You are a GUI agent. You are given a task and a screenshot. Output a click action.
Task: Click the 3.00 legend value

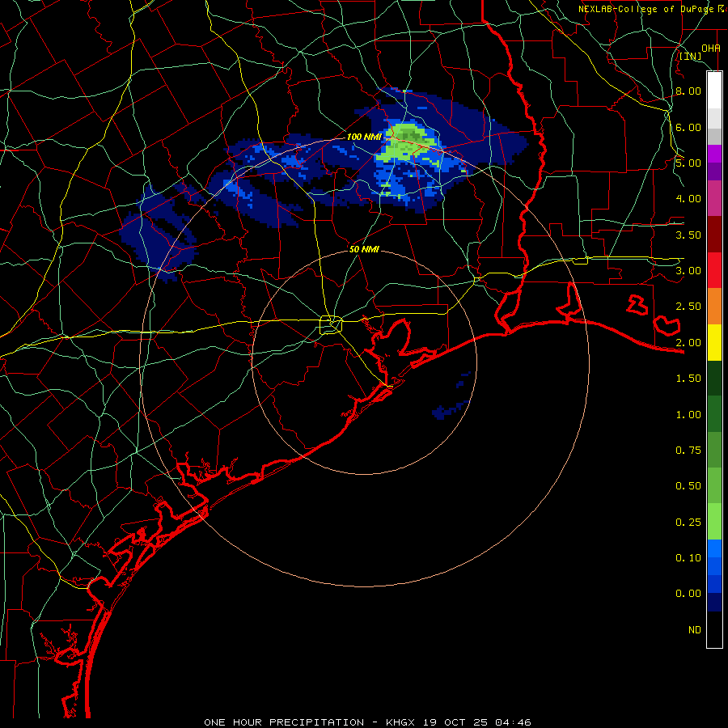click(x=688, y=271)
